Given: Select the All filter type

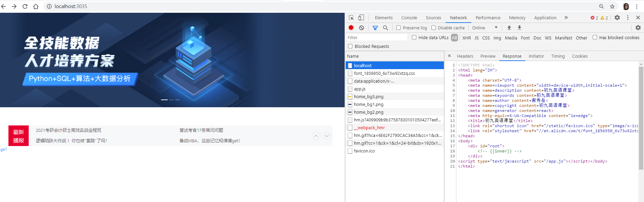Looking at the screenshot, I should point(454,38).
